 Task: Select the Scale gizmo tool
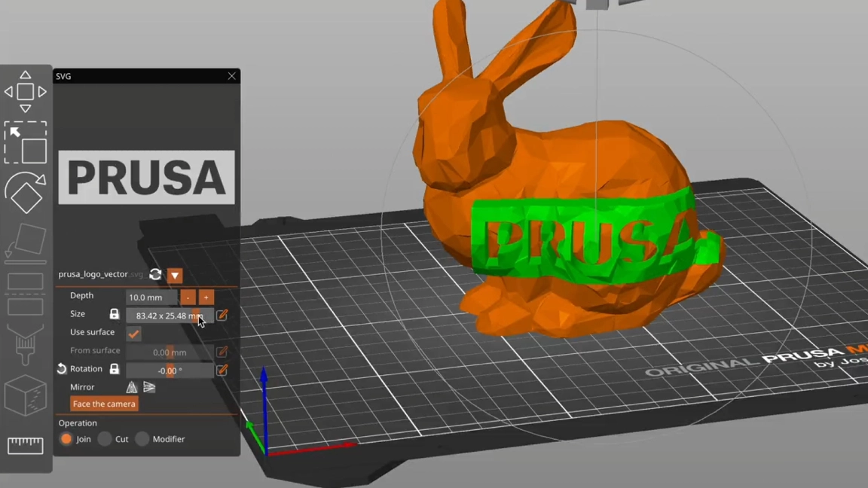tap(26, 142)
